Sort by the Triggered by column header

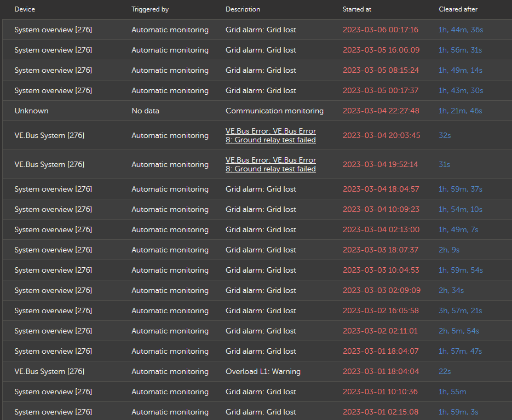[150, 9]
